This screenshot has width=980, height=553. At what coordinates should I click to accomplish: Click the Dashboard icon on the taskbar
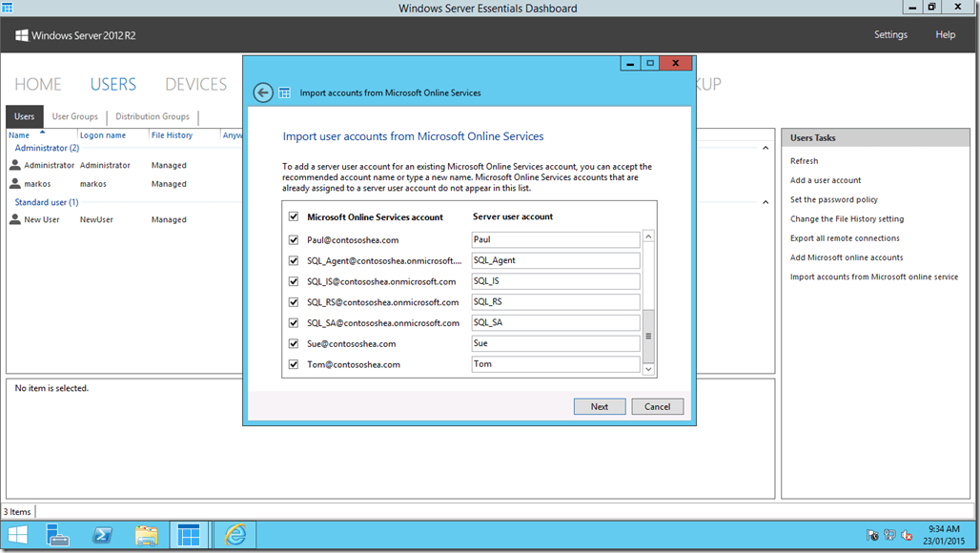tap(189, 535)
